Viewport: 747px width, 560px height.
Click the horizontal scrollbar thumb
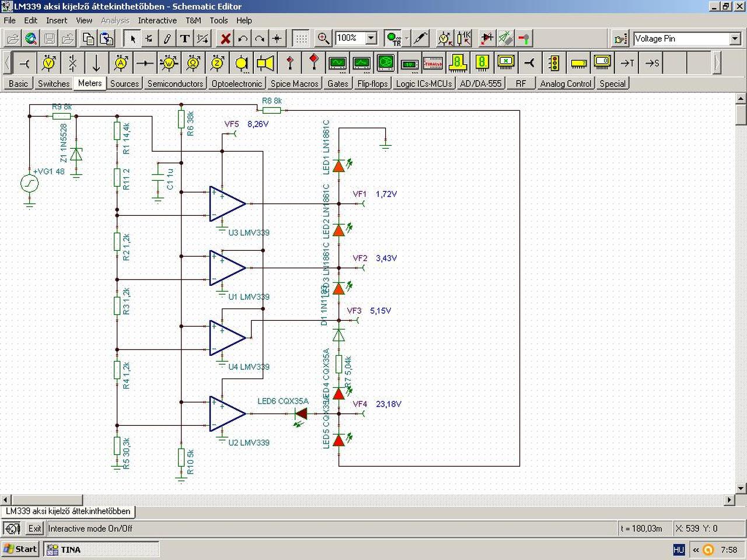[x=47, y=500]
